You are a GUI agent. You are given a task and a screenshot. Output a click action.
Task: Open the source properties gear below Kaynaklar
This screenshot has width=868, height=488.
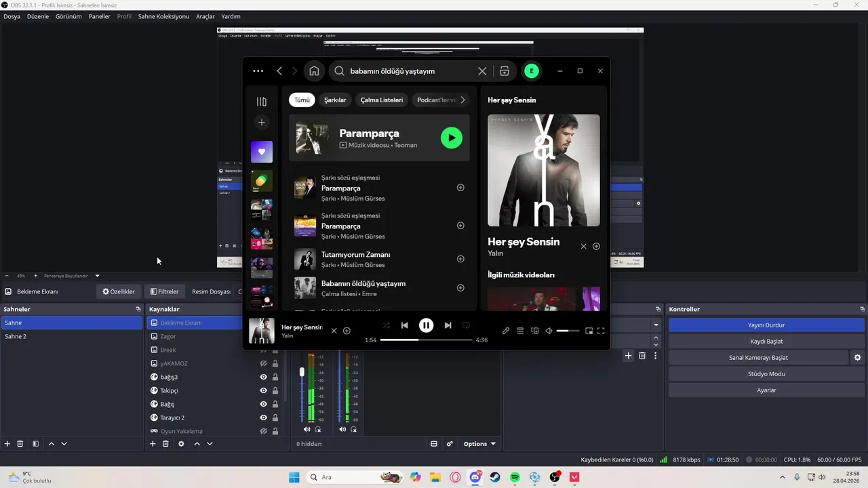[181, 444]
